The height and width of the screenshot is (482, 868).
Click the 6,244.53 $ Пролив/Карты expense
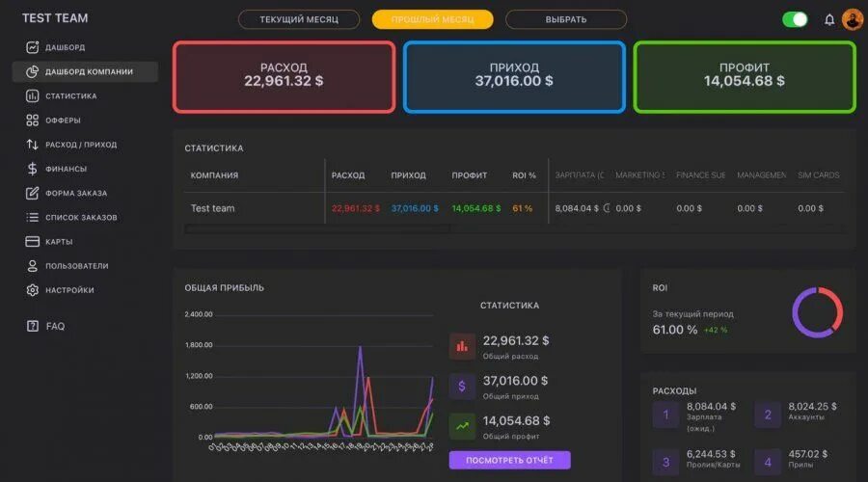click(x=711, y=454)
